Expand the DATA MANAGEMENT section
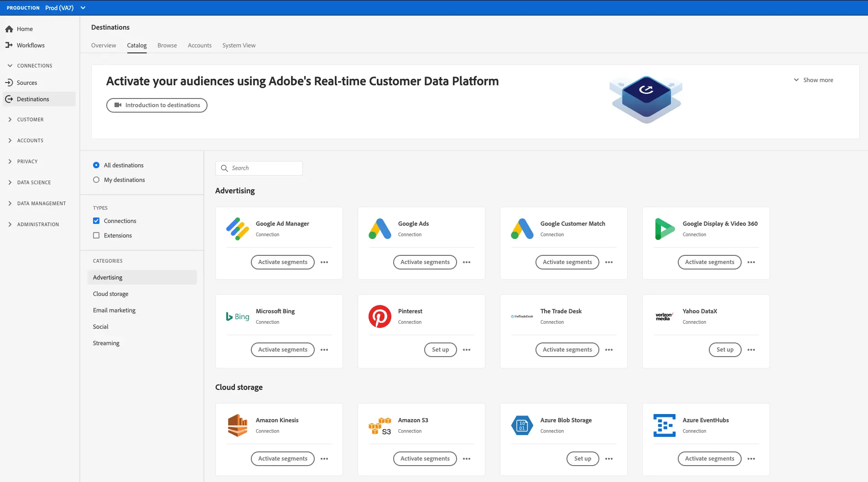 coord(37,203)
